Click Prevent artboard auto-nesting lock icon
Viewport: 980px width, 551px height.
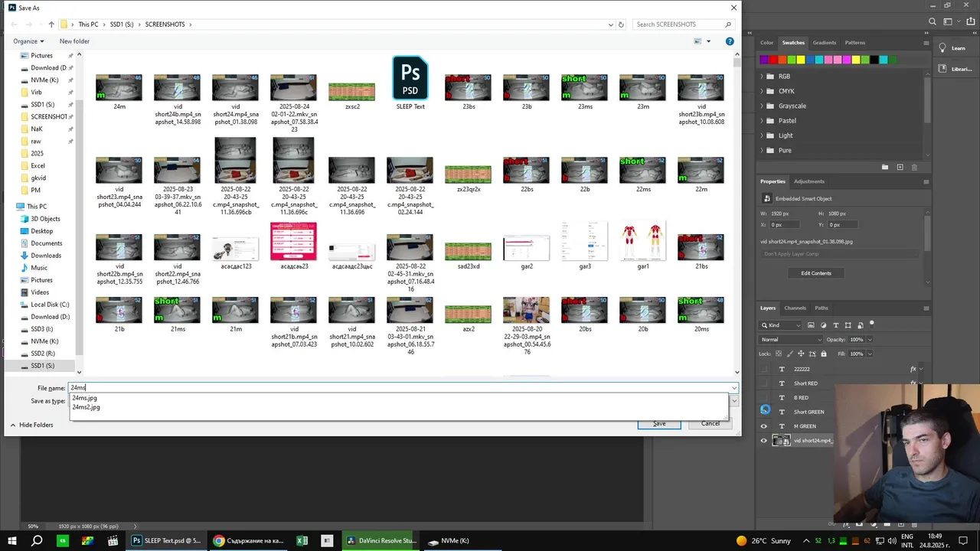point(812,354)
